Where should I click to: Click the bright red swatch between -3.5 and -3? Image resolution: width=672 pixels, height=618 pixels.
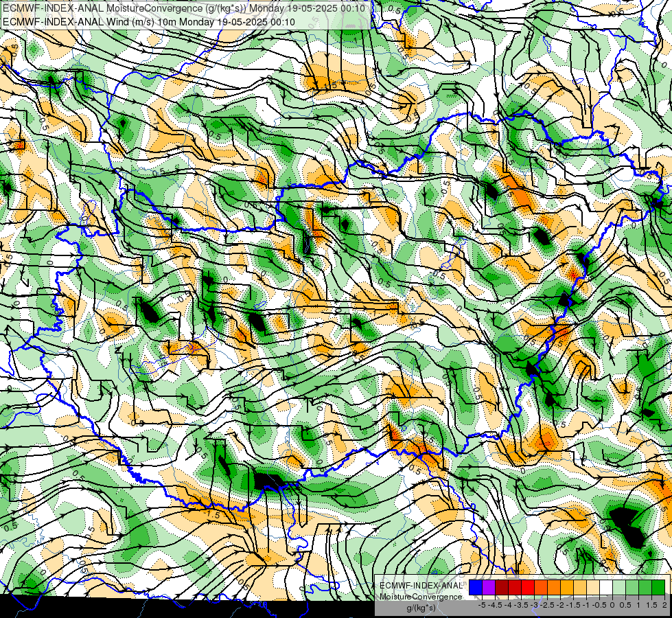(x=528, y=588)
